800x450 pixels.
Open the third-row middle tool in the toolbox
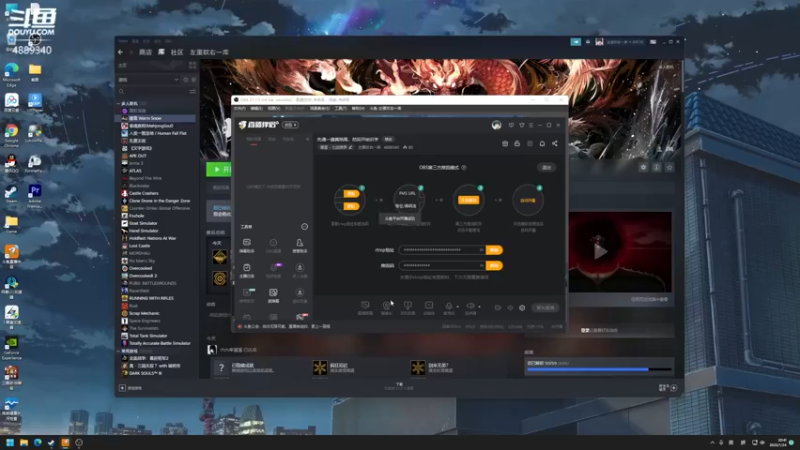point(273,295)
